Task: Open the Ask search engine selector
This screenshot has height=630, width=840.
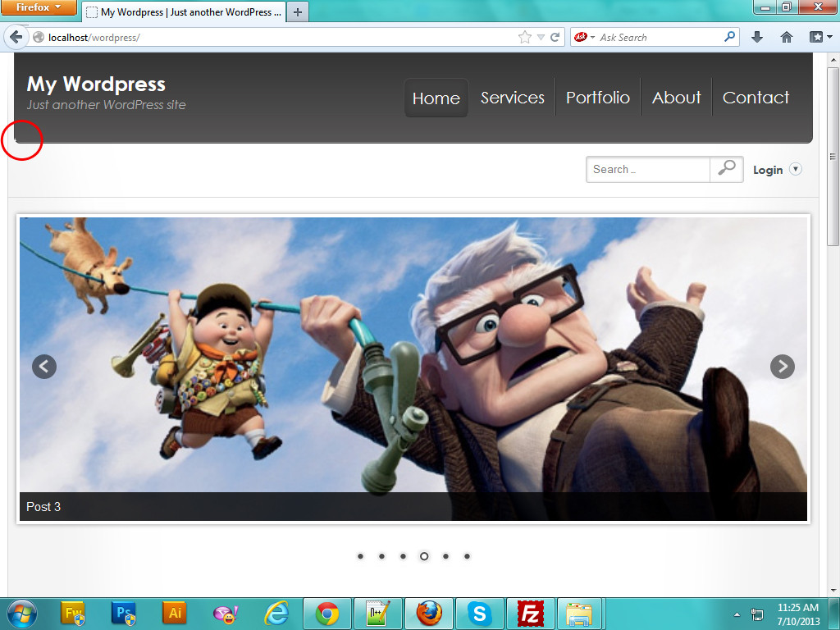Action: pyautogui.click(x=584, y=37)
